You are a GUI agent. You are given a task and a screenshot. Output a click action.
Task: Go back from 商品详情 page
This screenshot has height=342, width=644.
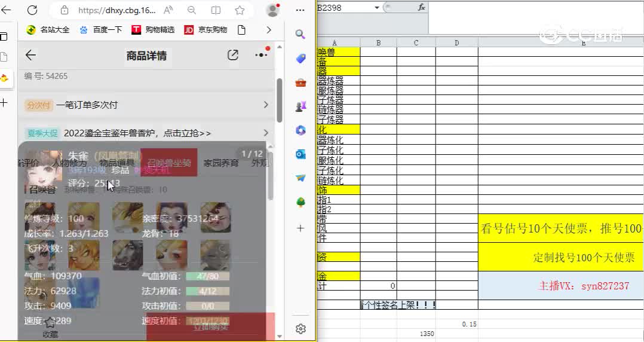(x=31, y=55)
